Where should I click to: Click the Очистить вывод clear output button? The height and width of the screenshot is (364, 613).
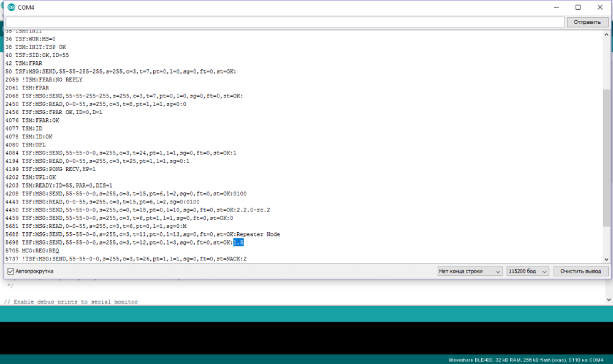pyautogui.click(x=581, y=271)
